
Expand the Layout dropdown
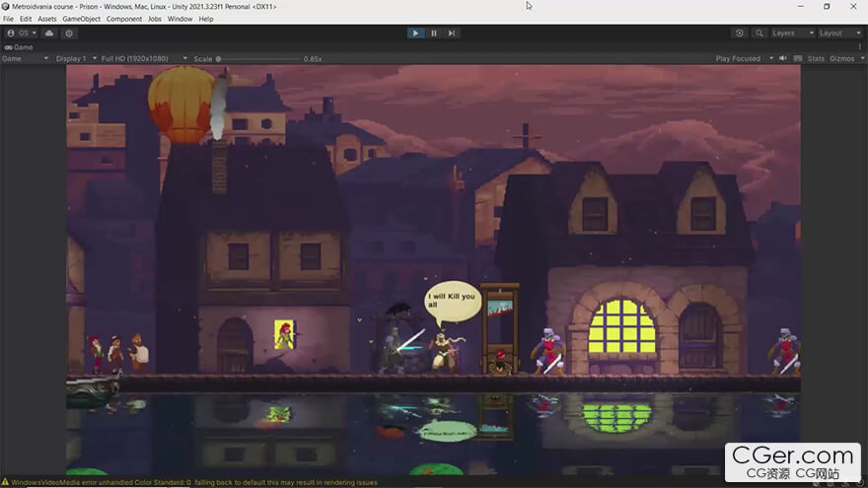click(x=839, y=34)
